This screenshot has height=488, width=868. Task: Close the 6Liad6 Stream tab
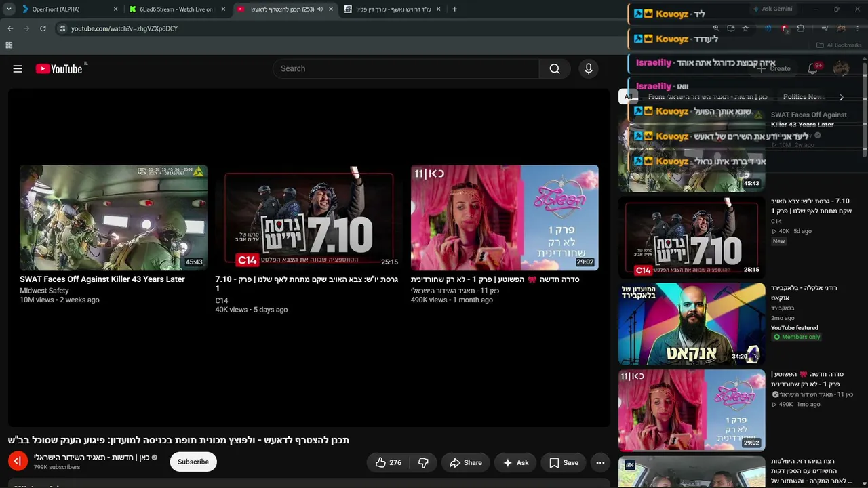click(x=223, y=9)
